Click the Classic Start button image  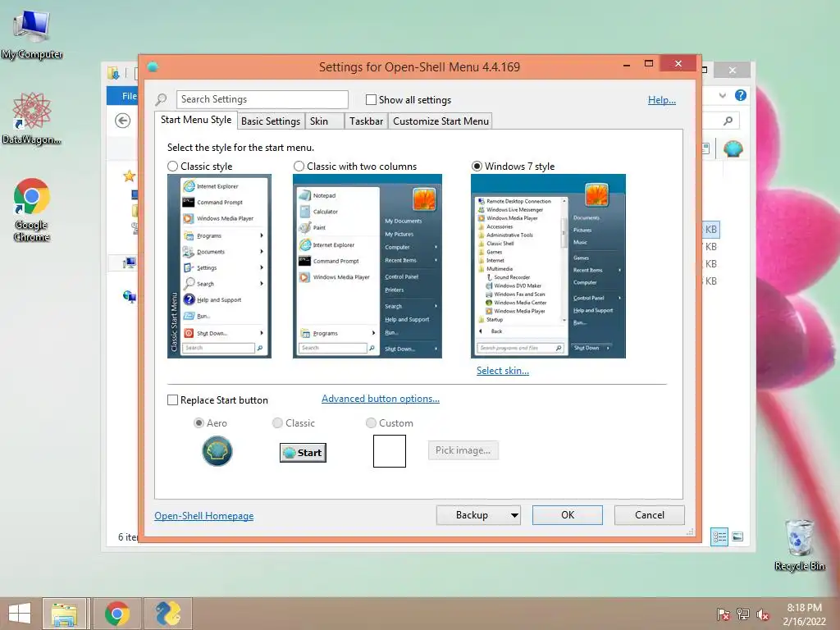click(303, 453)
